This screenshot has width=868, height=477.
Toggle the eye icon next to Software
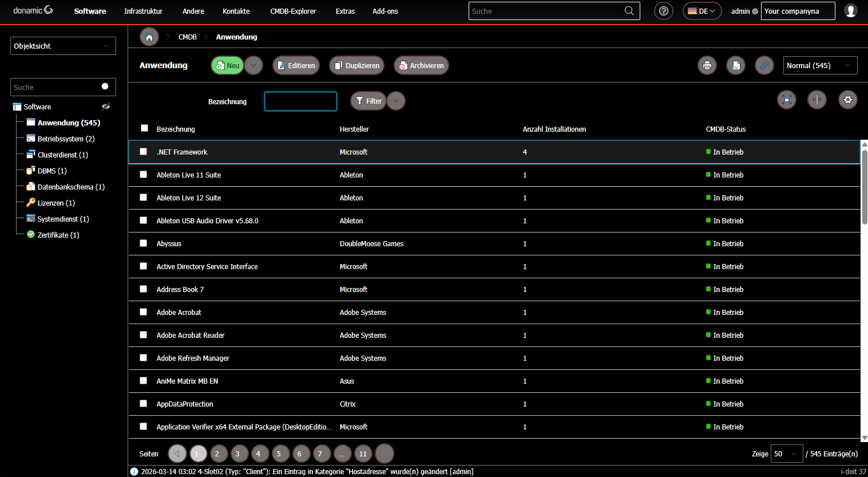[x=106, y=107]
